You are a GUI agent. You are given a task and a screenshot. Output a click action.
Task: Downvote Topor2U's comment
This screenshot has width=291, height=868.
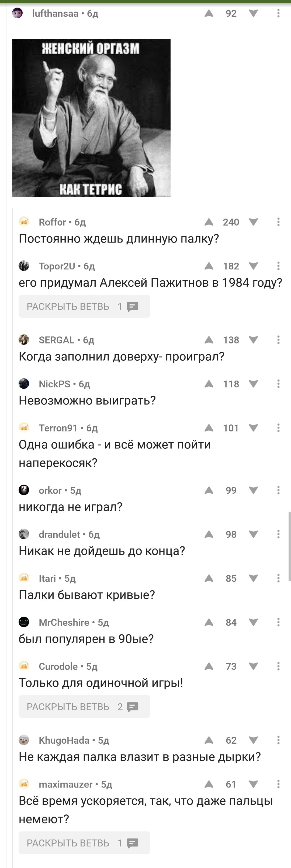point(253,266)
